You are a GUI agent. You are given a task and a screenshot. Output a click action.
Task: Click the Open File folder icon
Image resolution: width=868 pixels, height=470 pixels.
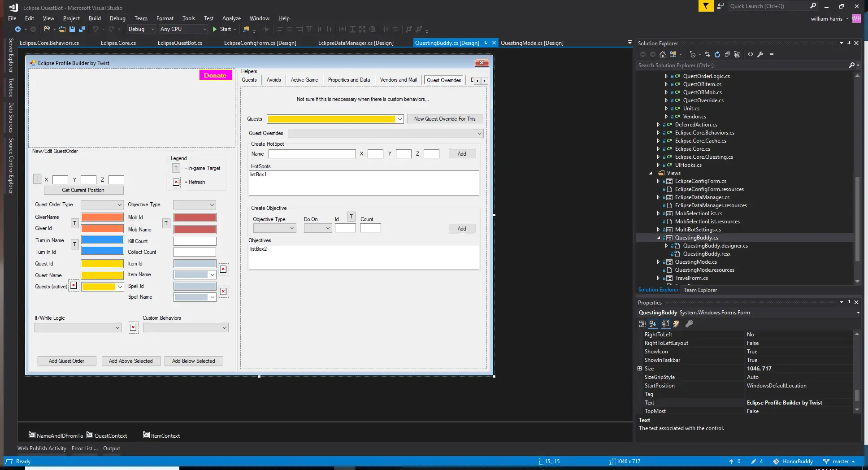[62, 29]
